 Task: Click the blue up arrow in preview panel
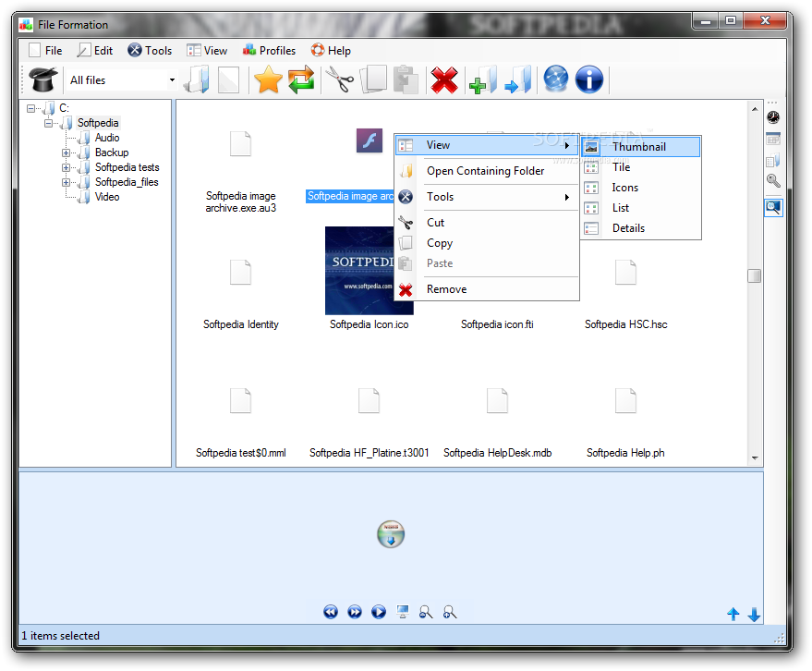click(733, 615)
